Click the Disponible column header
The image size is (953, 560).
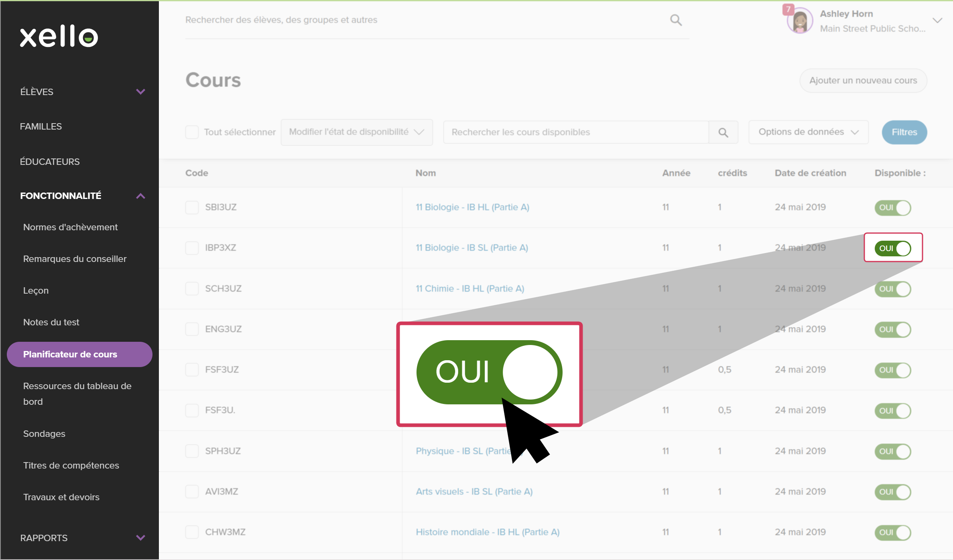pos(900,173)
